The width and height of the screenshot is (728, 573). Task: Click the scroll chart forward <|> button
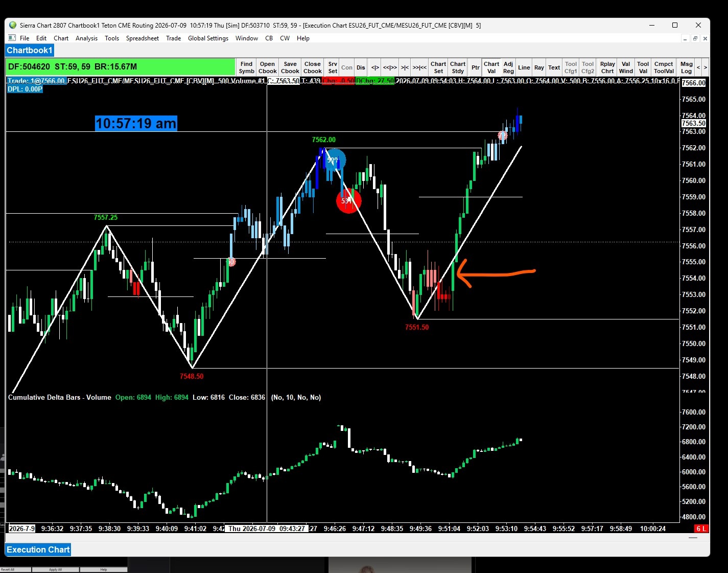tap(375, 67)
